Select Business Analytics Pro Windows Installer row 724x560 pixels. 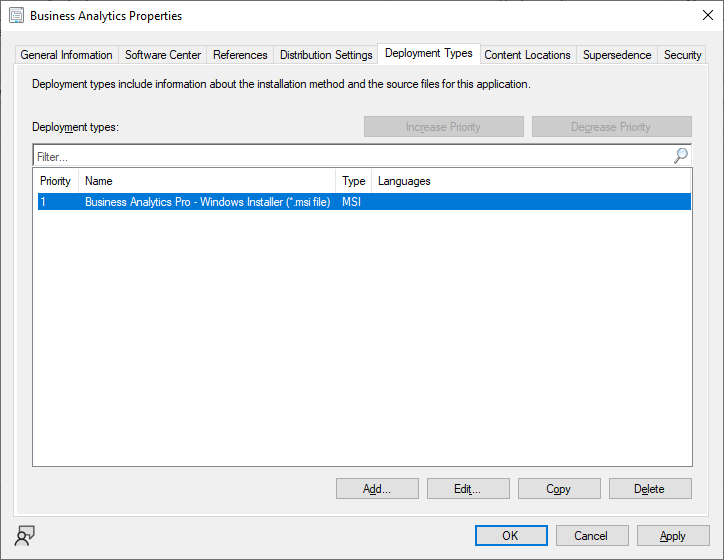(364, 202)
